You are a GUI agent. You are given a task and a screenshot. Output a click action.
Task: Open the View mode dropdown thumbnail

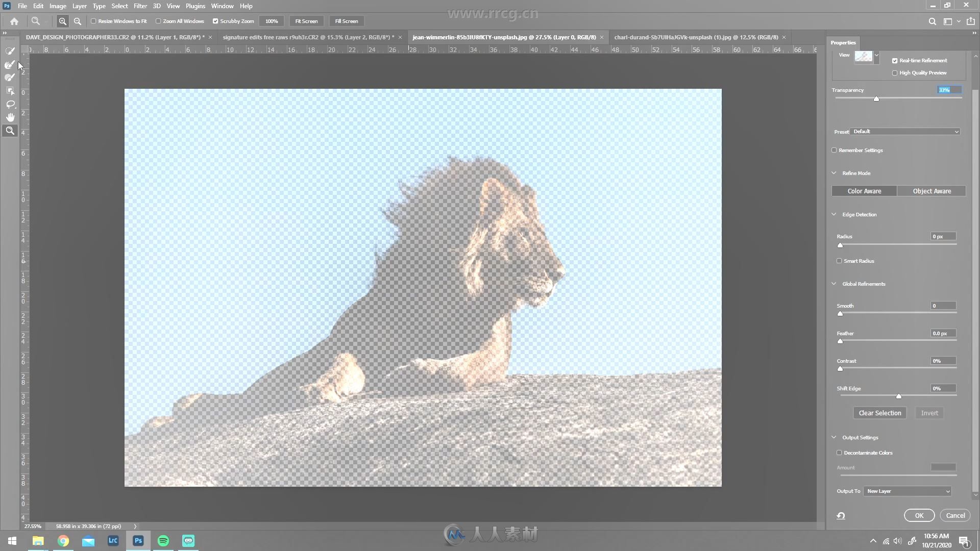[x=867, y=57]
